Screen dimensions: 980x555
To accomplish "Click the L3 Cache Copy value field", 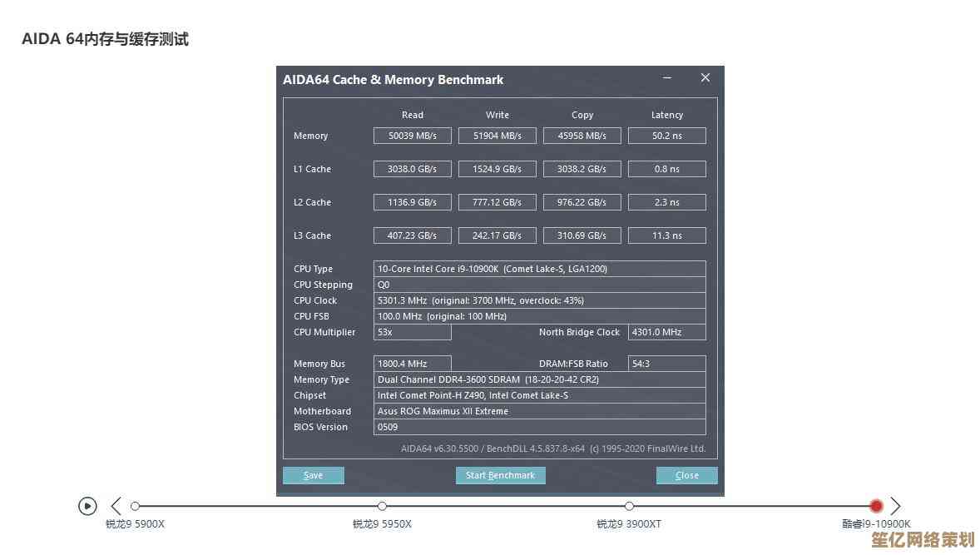I will pyautogui.click(x=582, y=235).
